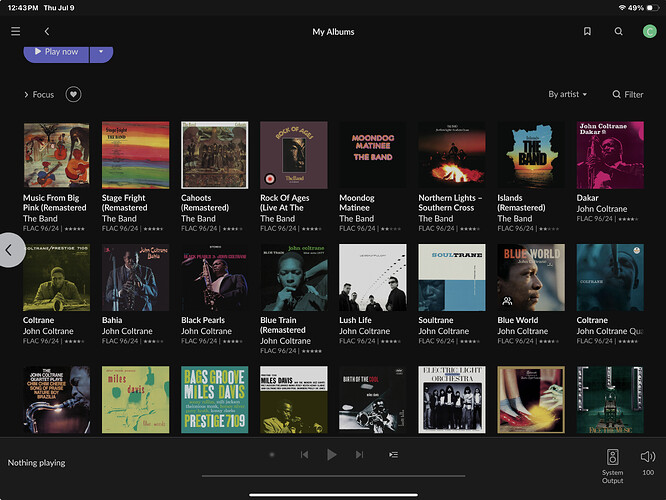Open the green profile avatar

pyautogui.click(x=649, y=31)
